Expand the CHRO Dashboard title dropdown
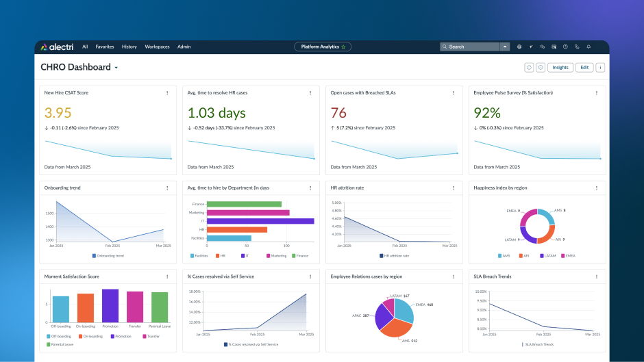Viewport: 644px width, 362px height. (116, 68)
